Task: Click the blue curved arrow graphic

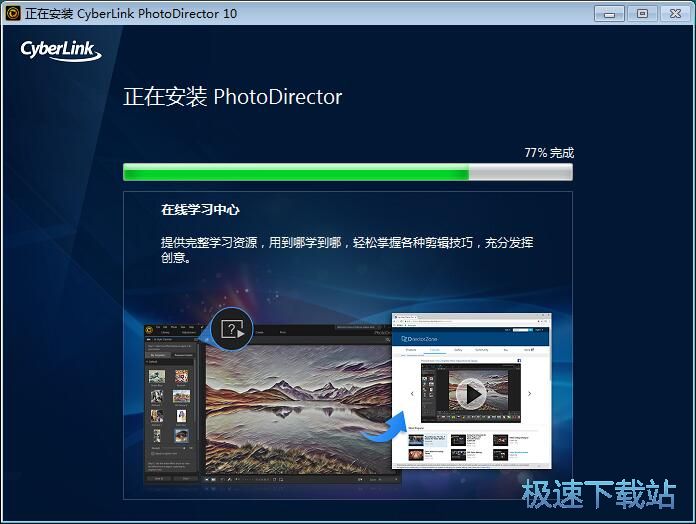Action: point(384,427)
